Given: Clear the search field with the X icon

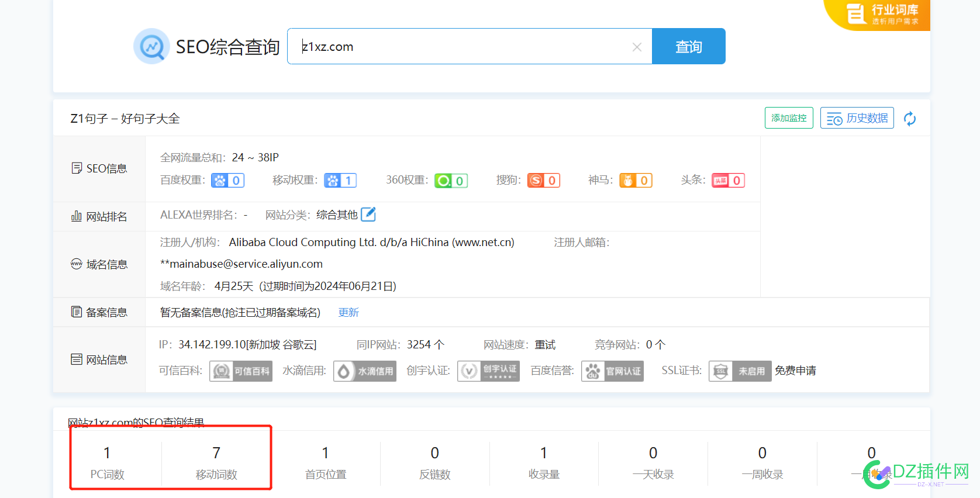Looking at the screenshot, I should coord(637,47).
